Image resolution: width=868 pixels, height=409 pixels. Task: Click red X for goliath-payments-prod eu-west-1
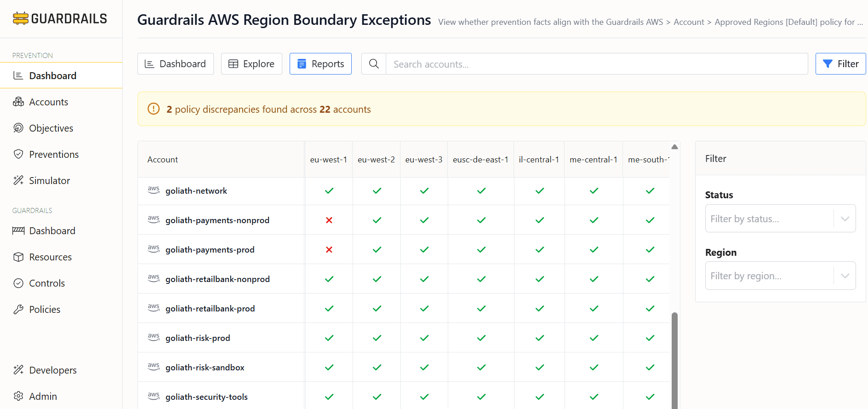point(329,249)
